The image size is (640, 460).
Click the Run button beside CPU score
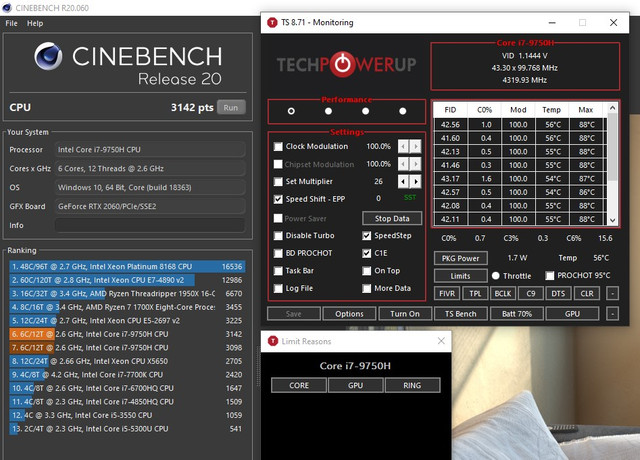click(x=230, y=107)
